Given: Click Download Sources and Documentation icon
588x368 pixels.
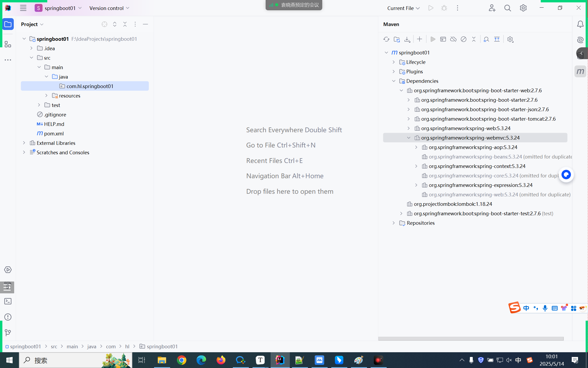Looking at the screenshot, I should click(407, 39).
